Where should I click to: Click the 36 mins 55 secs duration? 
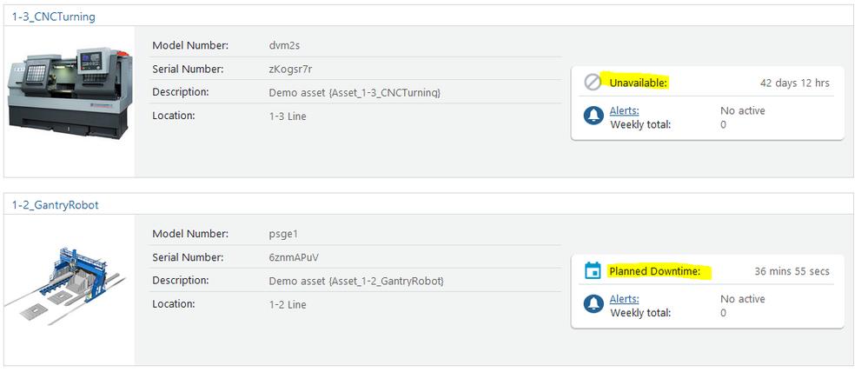(x=792, y=271)
